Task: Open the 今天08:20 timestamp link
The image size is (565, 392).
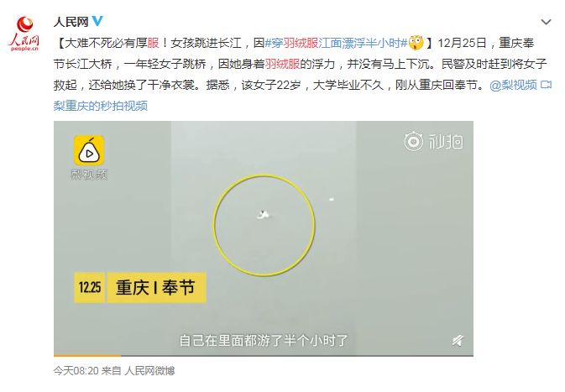Action: pos(76,371)
